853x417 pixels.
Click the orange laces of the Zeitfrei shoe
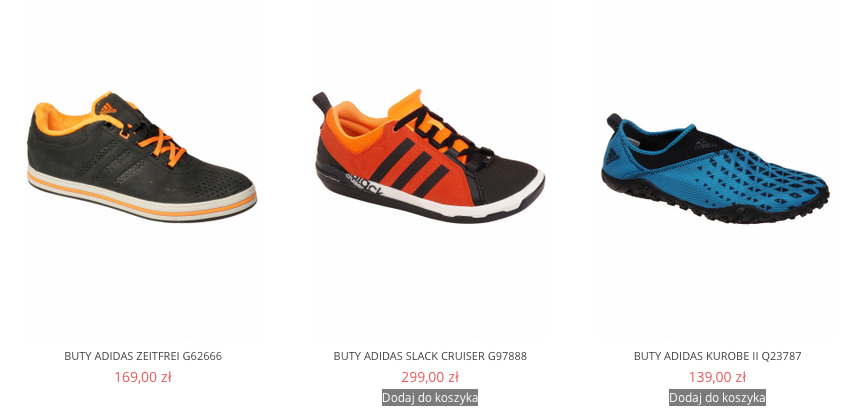click(160, 144)
